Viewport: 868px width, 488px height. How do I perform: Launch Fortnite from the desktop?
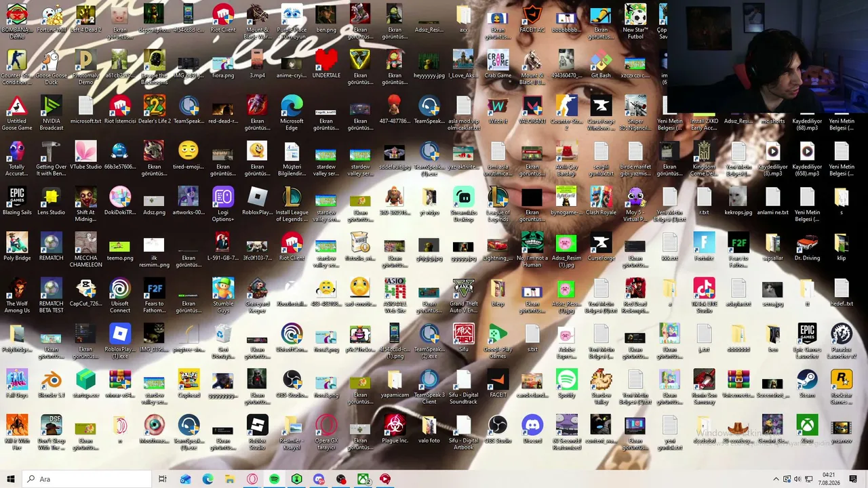[x=704, y=246]
